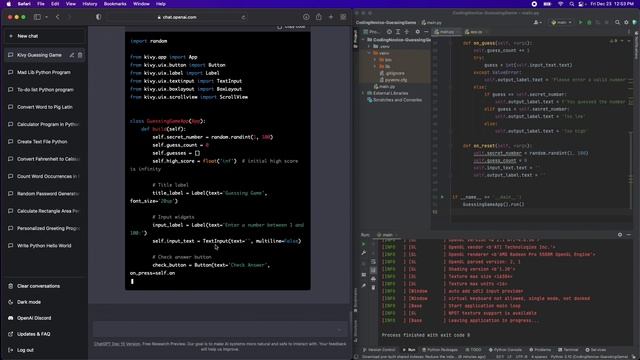Open the Calculator Program in Python chat
This screenshot has height=360, width=640.
(x=45, y=124)
